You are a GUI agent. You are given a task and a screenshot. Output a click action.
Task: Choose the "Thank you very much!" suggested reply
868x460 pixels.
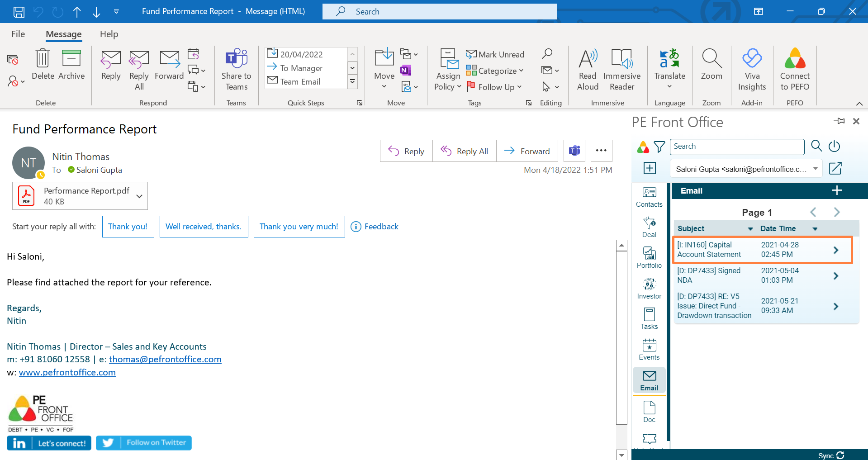coord(299,227)
